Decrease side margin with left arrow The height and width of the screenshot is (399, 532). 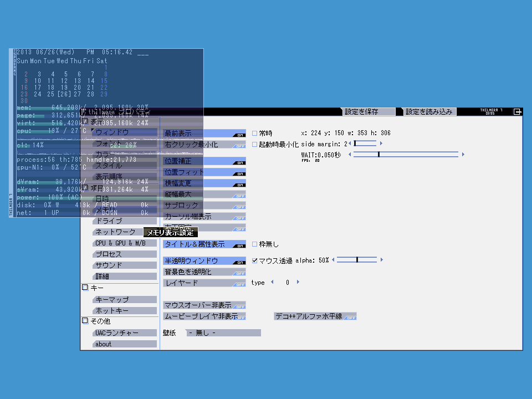pyautogui.click(x=350, y=144)
